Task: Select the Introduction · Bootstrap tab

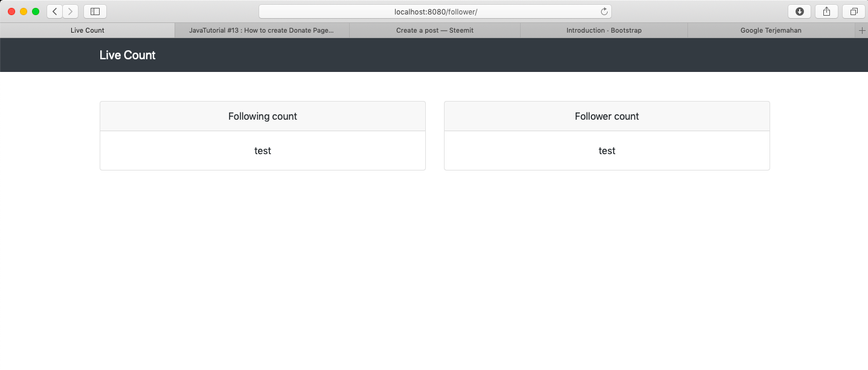Action: [604, 30]
